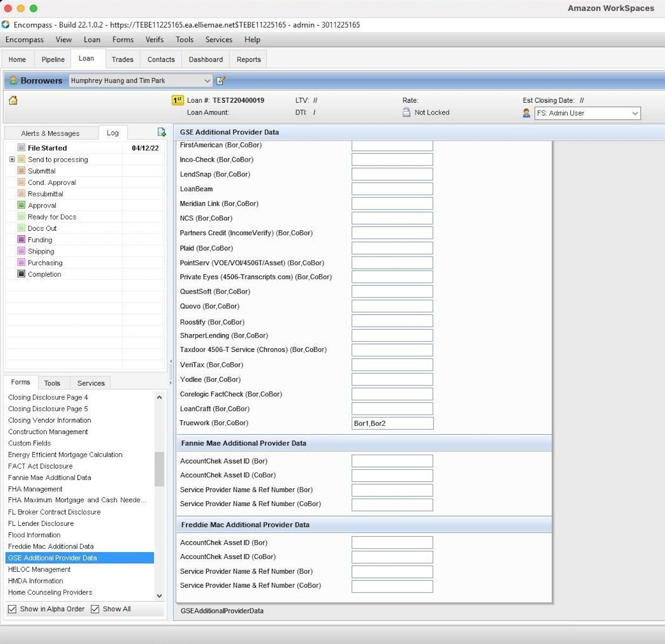
Task: Open the Services menu in menu bar
Action: point(219,40)
